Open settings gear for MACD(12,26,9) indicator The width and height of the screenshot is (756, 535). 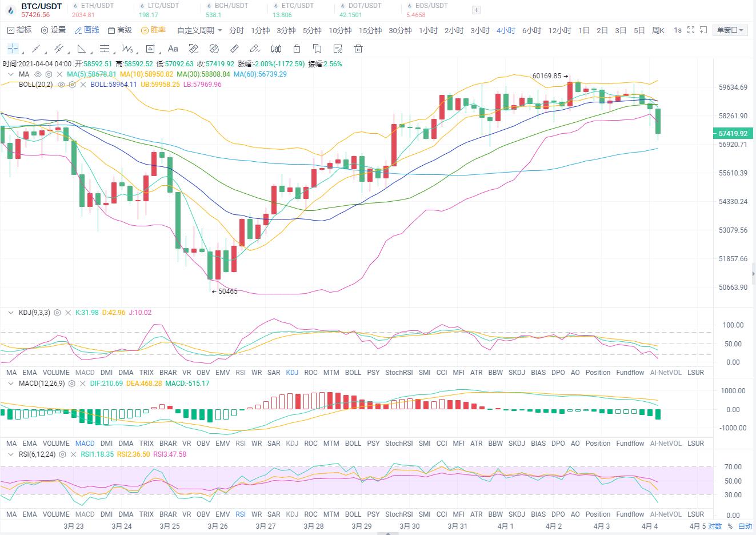(x=71, y=384)
